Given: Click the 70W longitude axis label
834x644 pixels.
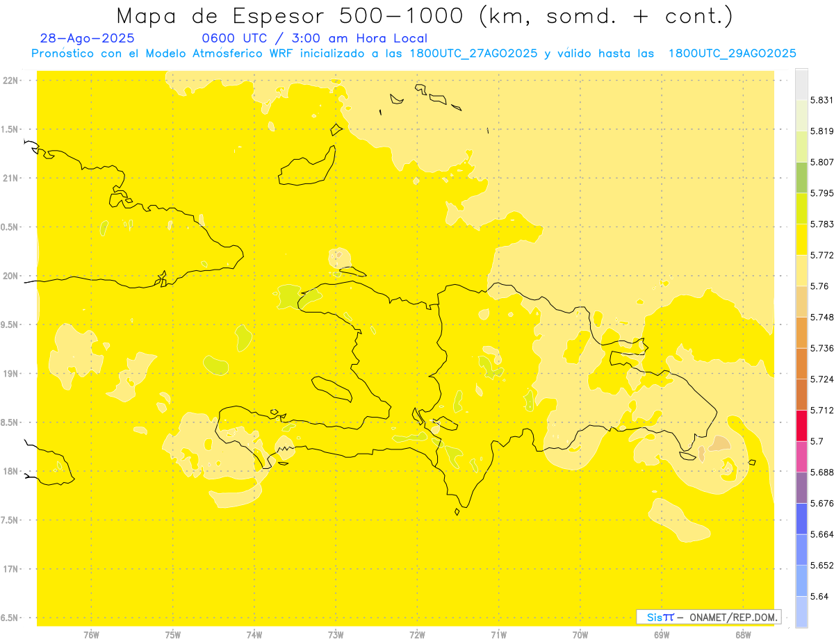Looking at the screenshot, I should [580, 634].
